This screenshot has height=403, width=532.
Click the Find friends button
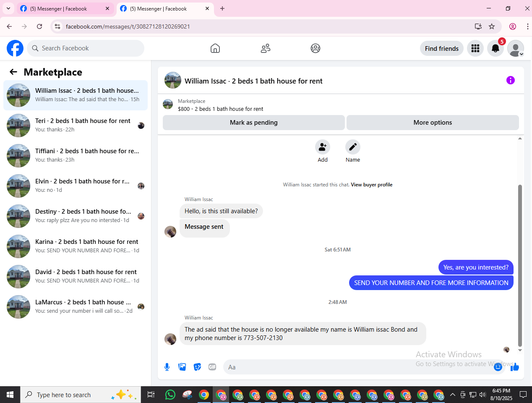(442, 48)
